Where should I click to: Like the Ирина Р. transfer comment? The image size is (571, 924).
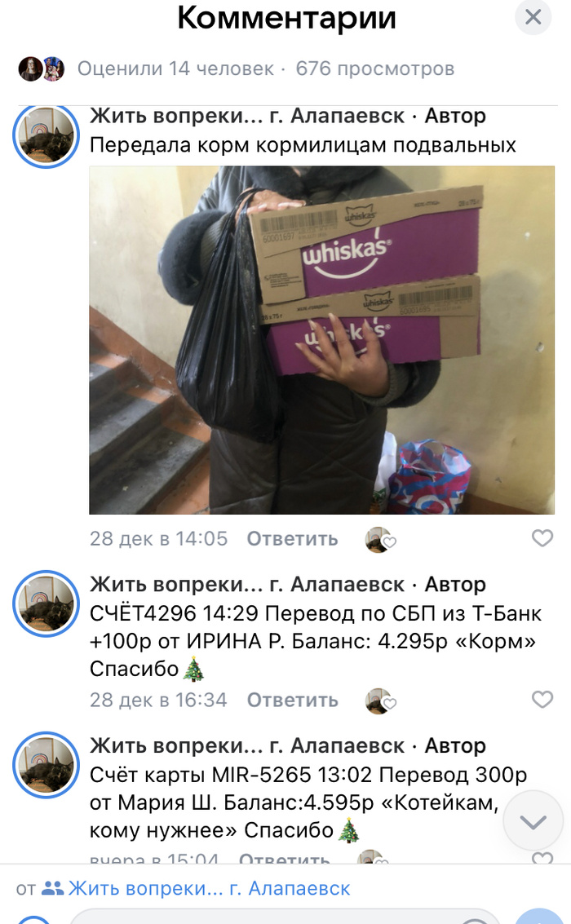point(542,700)
